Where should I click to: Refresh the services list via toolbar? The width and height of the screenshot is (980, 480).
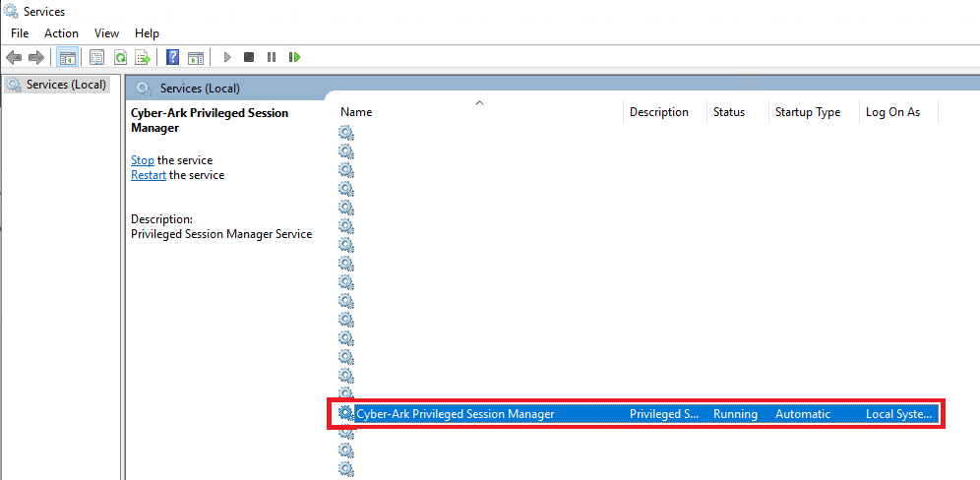coord(120,57)
